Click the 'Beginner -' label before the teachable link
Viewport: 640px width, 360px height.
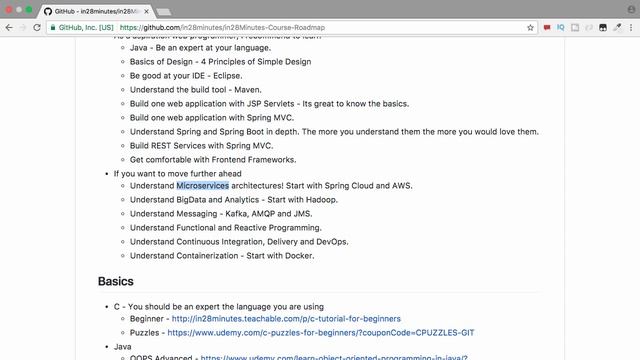point(149,319)
